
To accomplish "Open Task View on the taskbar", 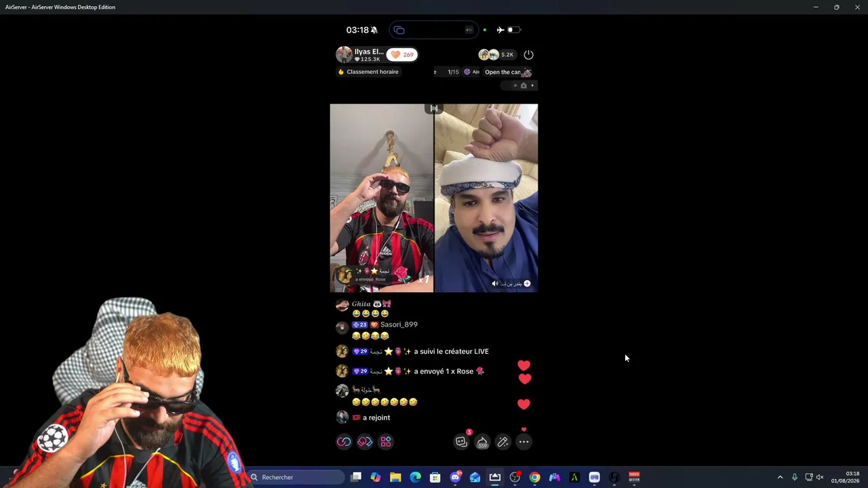I will tap(356, 477).
